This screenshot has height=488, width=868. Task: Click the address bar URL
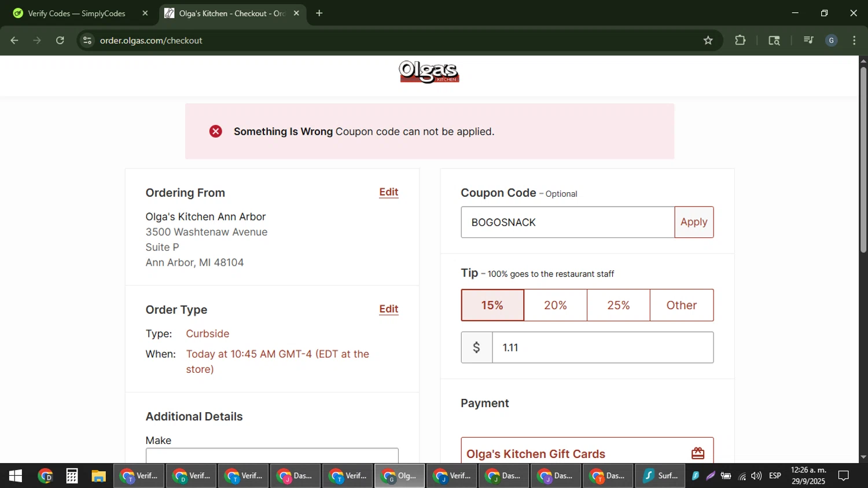(151, 41)
